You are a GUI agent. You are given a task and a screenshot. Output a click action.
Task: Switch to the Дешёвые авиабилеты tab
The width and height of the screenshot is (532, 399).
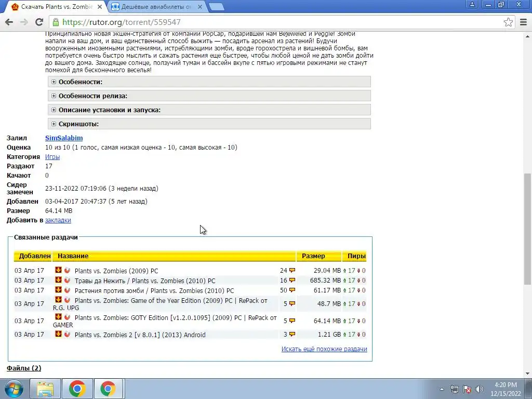click(x=157, y=7)
